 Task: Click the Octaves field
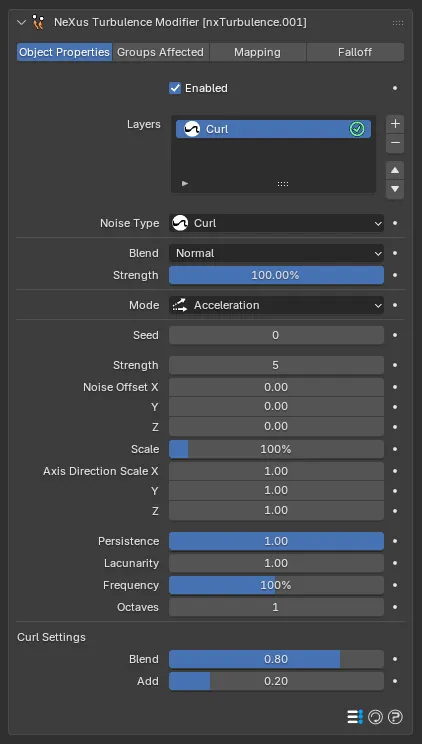tap(276, 607)
